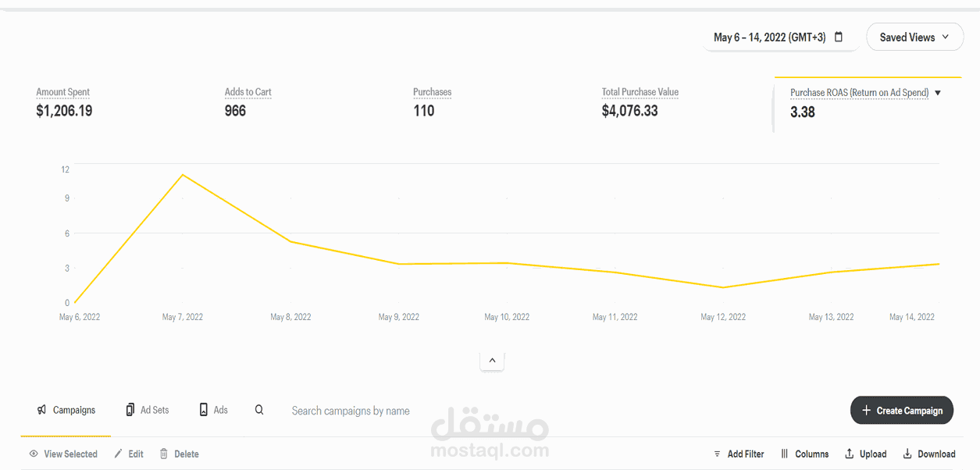The image size is (980, 470).
Task: Click the Search campaigns by name field
Action: point(350,411)
